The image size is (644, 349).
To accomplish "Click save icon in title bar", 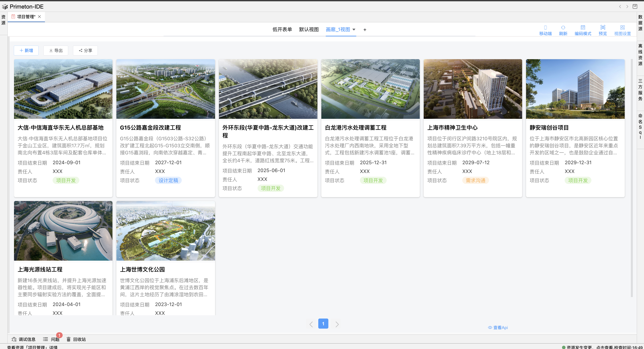I will click(635, 6).
